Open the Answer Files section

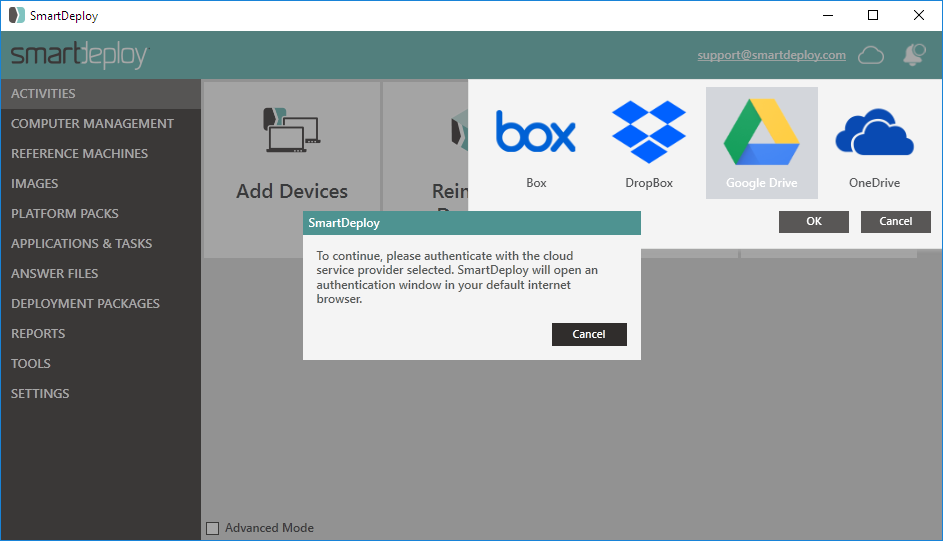click(x=100, y=274)
